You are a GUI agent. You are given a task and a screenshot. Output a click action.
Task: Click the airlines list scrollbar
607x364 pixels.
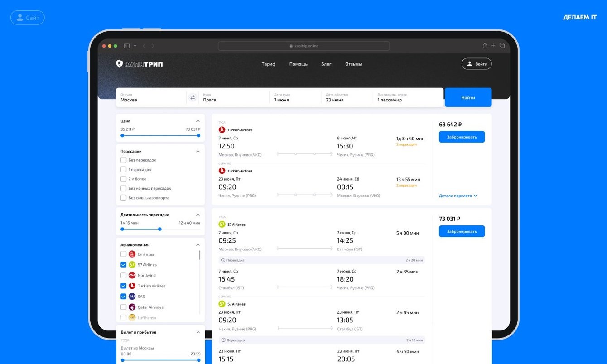(200, 255)
